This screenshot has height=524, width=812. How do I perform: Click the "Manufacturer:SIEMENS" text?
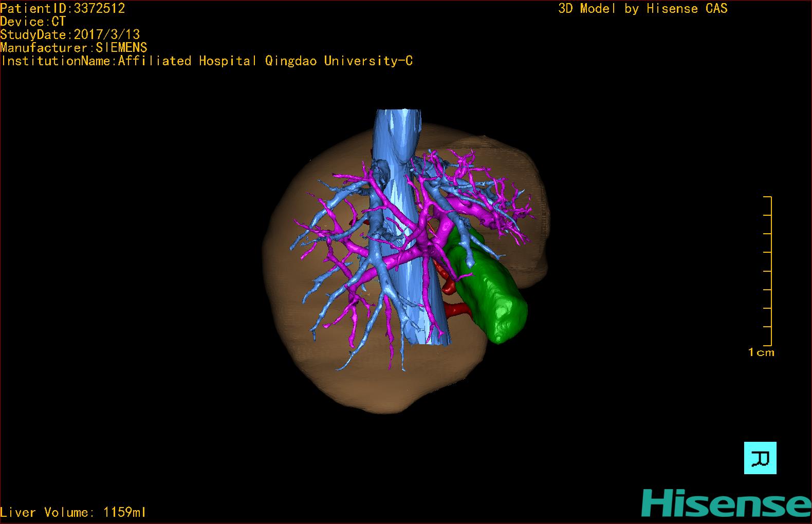pos(73,48)
